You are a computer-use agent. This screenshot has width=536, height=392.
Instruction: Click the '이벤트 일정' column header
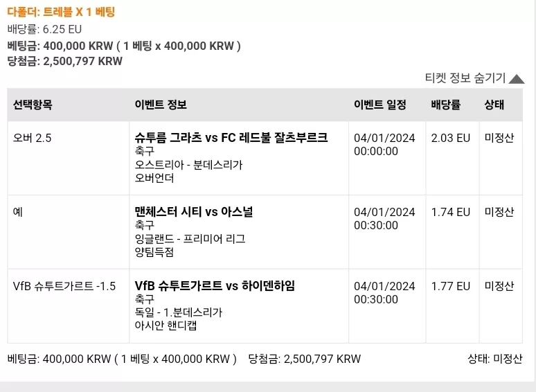379,105
